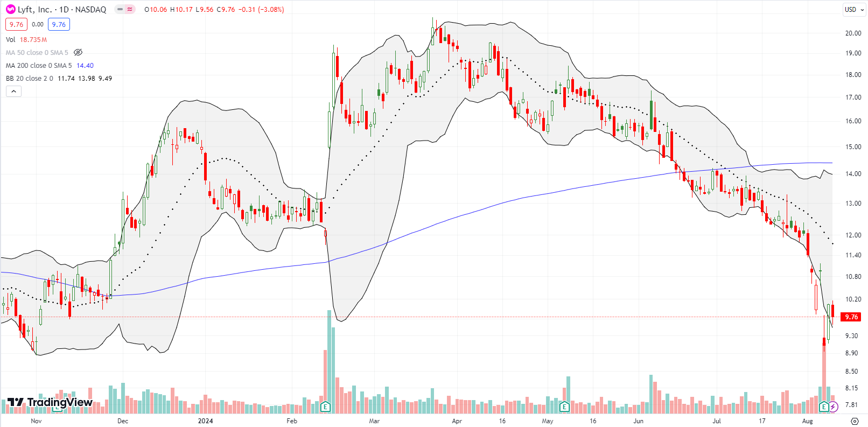Click the 7.81 price scale label

[x=851, y=405]
